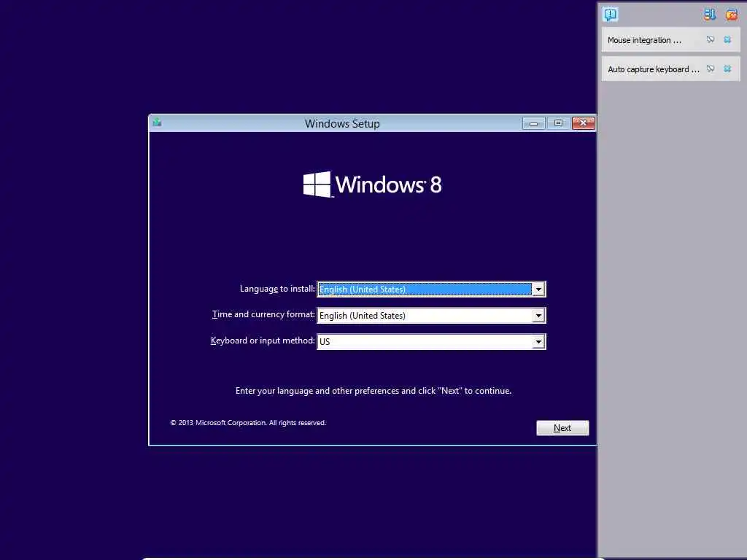
Task: Click the 'Enter your language' instruction text
Action: pyautogui.click(x=373, y=391)
